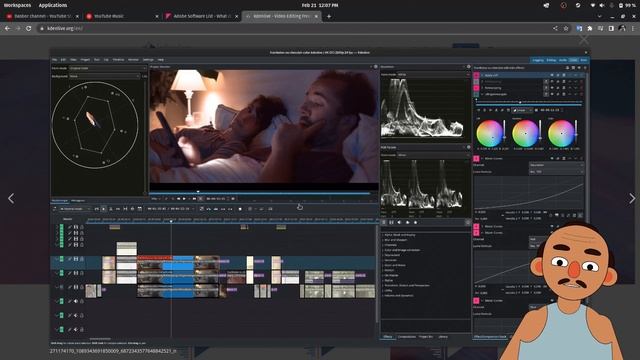Screen dimensions: 640x360
Task: Hide video on the highlighted active track
Action: tap(76, 259)
